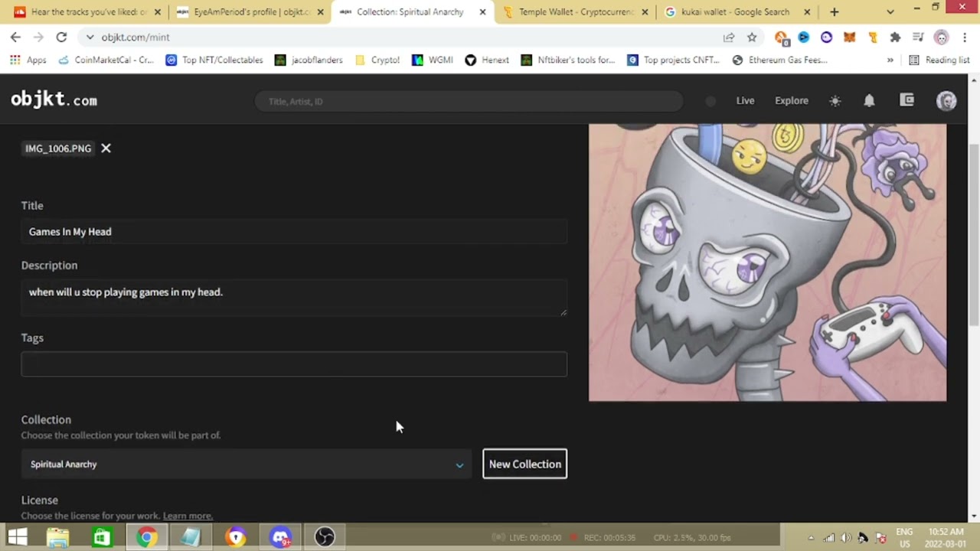Open the volume speaker tray icon

[x=846, y=537]
